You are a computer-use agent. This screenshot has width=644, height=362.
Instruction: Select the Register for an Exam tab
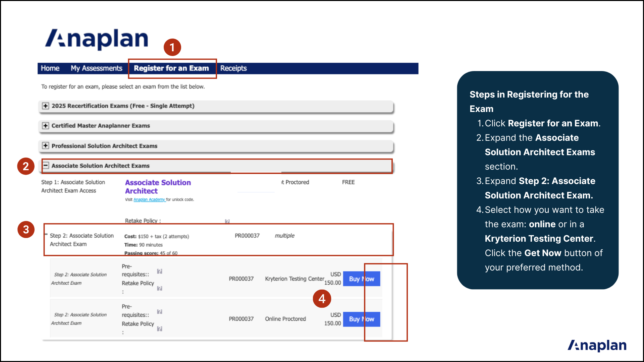(171, 68)
